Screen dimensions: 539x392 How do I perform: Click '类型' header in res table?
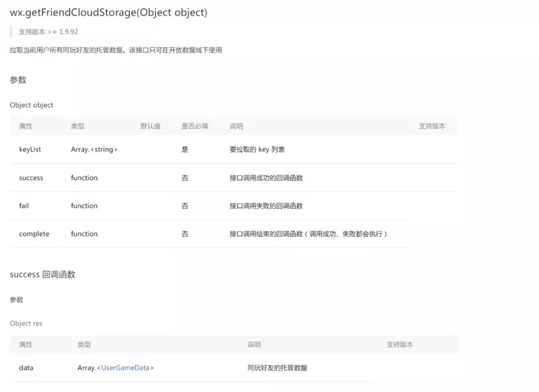pos(84,344)
